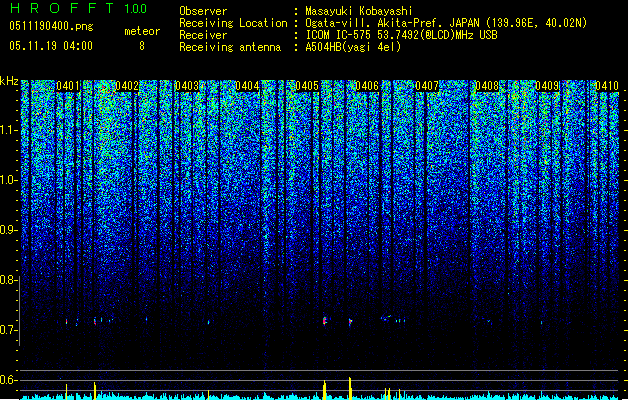
Task: Click the A504HB(yagi 4el) antenna text
Action: coord(353,47)
